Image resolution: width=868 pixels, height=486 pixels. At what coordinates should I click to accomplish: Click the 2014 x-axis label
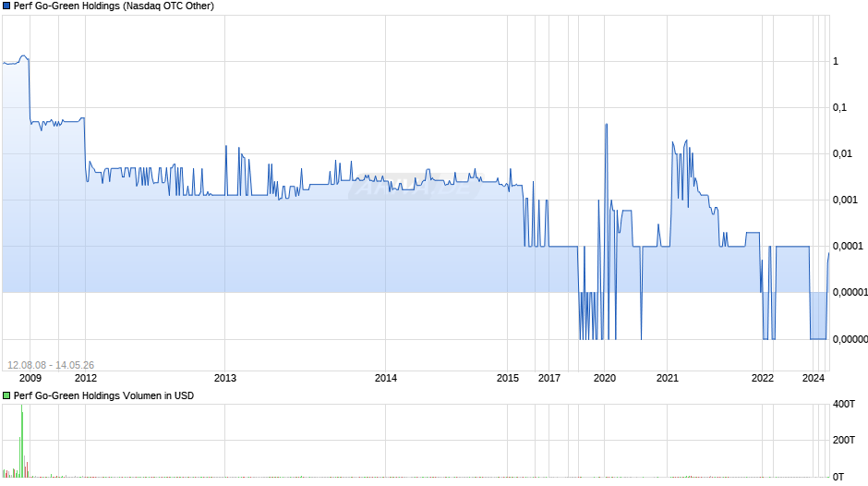coord(386,379)
